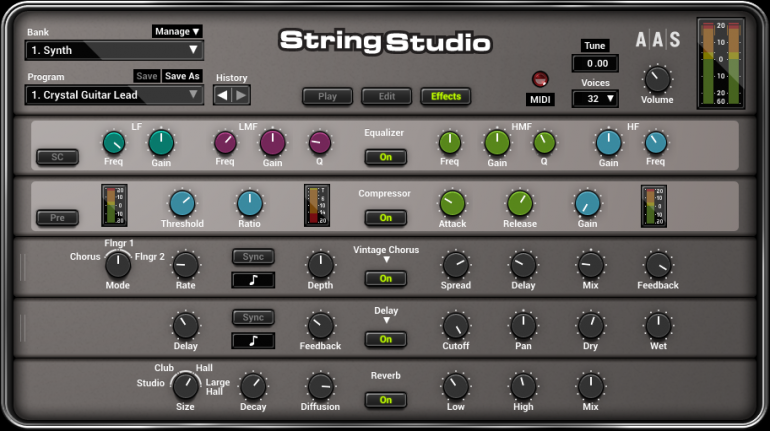The image size is (770, 431).
Task: Click the master output level meter
Action: click(x=720, y=63)
